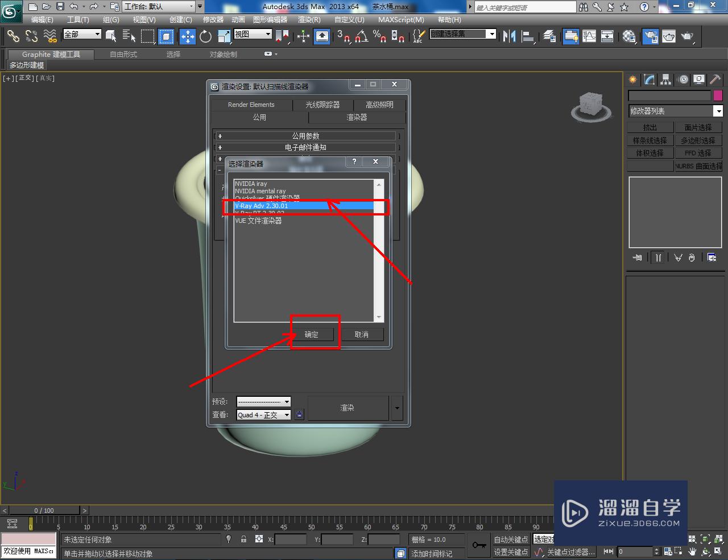This screenshot has width=728, height=560.
Task: Expand 电子邮件通知 rollout
Action: coord(306,147)
